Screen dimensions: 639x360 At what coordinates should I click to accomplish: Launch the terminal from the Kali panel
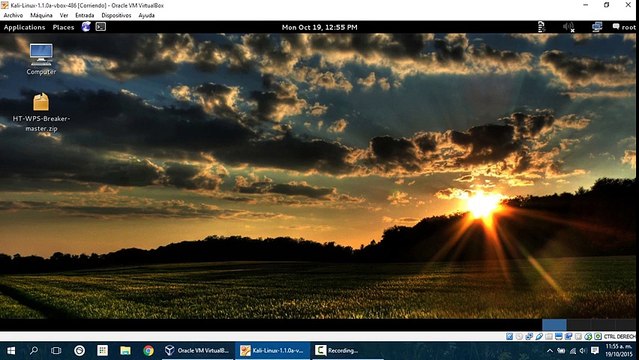pos(101,27)
